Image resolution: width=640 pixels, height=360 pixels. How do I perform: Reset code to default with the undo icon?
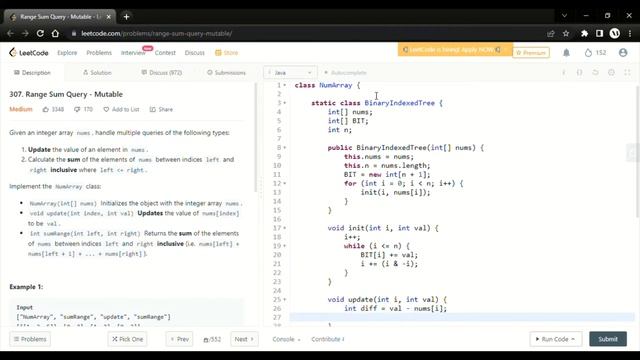click(595, 73)
